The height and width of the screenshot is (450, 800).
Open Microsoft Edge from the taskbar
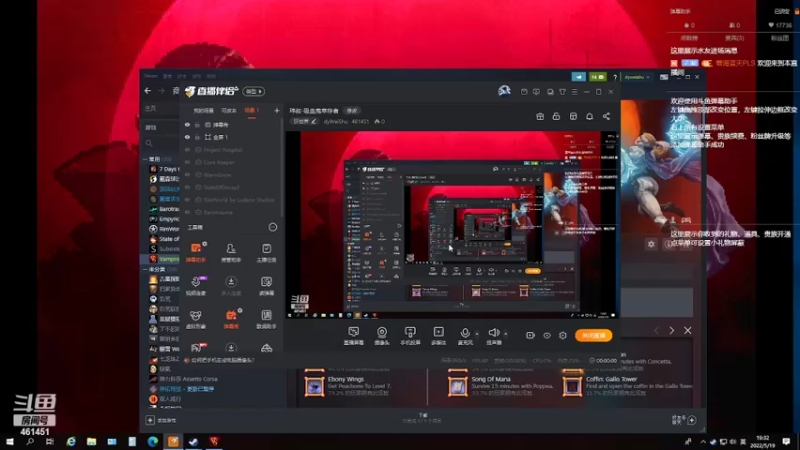(x=153, y=441)
